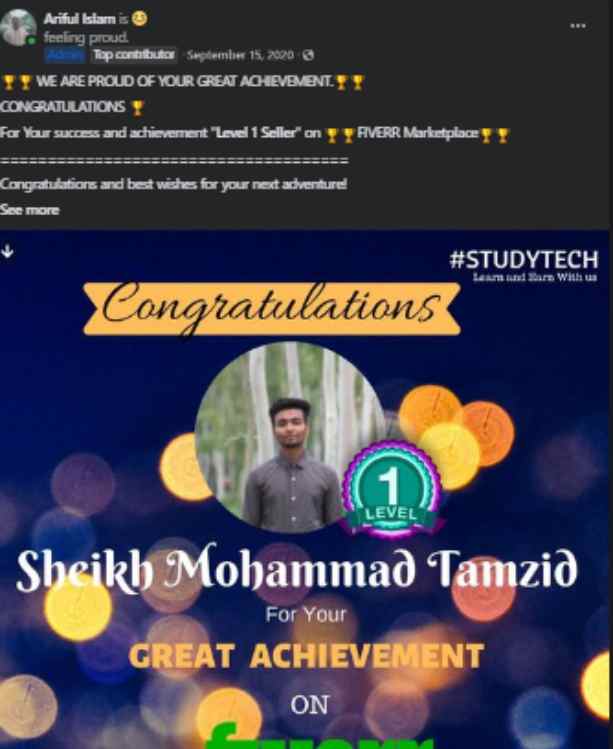This screenshot has height=749, width=613.
Task: Open the congratulations post image
Action: [x=306, y=489]
